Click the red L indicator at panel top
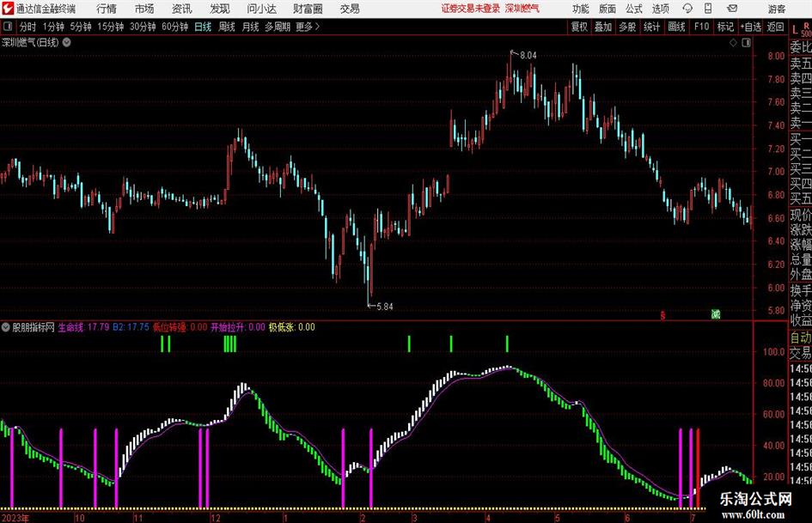The image size is (812, 523). [795, 29]
